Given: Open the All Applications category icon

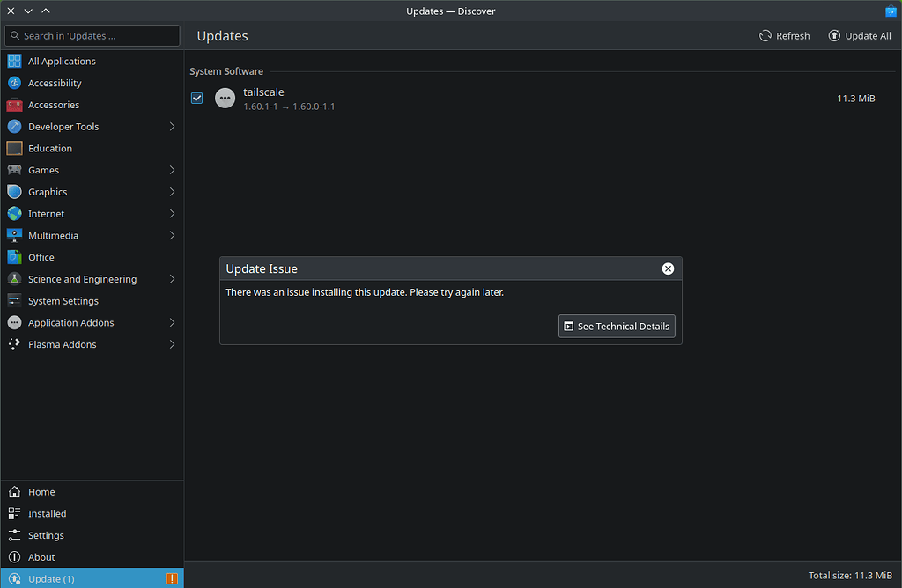Looking at the screenshot, I should [14, 61].
